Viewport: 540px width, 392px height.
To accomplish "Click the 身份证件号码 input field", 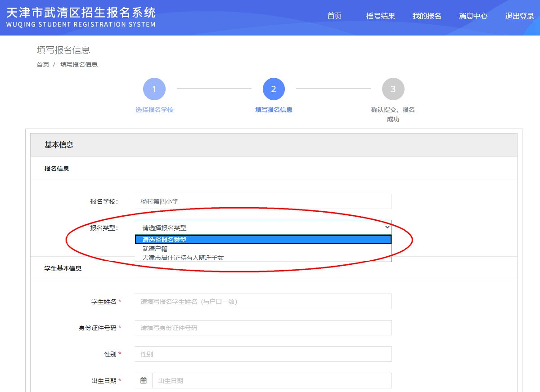I will 263,328.
